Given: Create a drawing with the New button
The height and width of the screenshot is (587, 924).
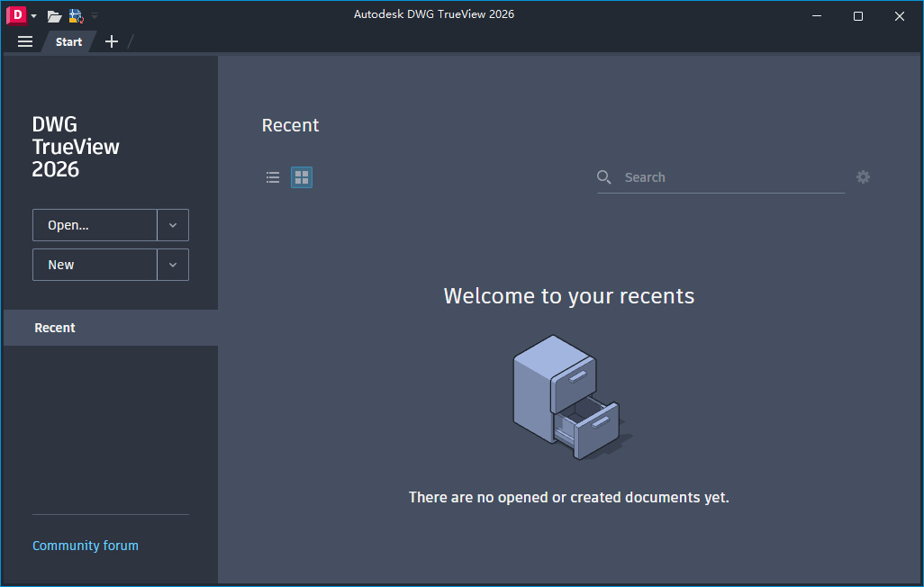Looking at the screenshot, I should [x=95, y=265].
